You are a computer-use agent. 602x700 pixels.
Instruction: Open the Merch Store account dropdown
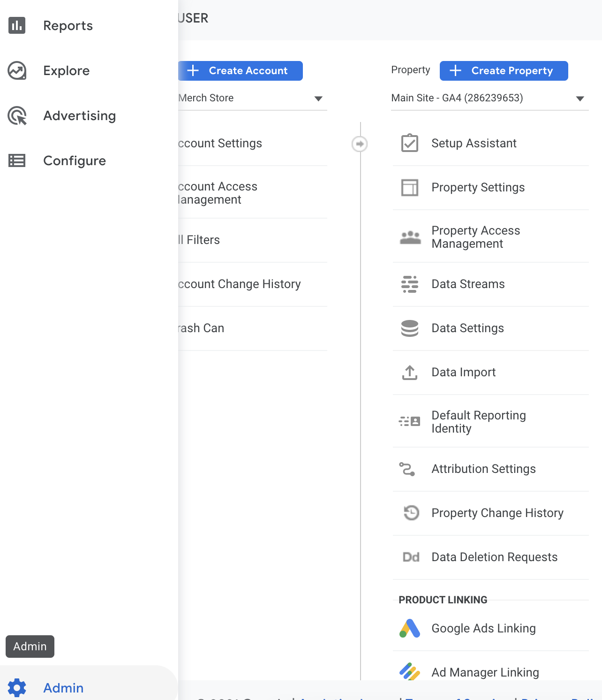pyautogui.click(x=318, y=99)
